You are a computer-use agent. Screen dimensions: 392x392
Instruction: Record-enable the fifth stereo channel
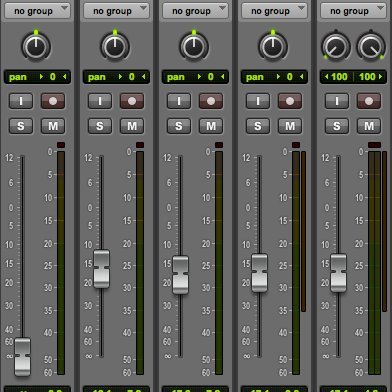369,101
